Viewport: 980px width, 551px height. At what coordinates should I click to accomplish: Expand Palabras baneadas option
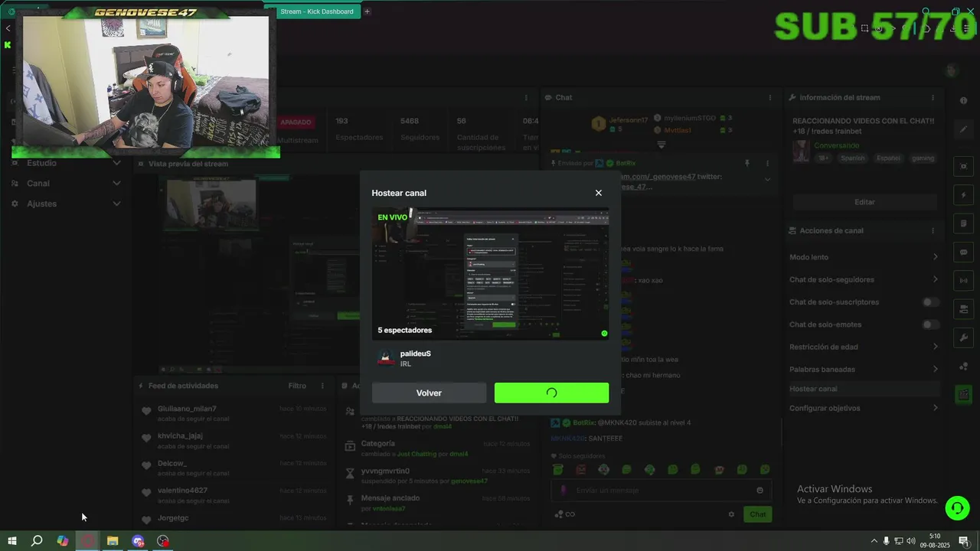[x=863, y=369]
